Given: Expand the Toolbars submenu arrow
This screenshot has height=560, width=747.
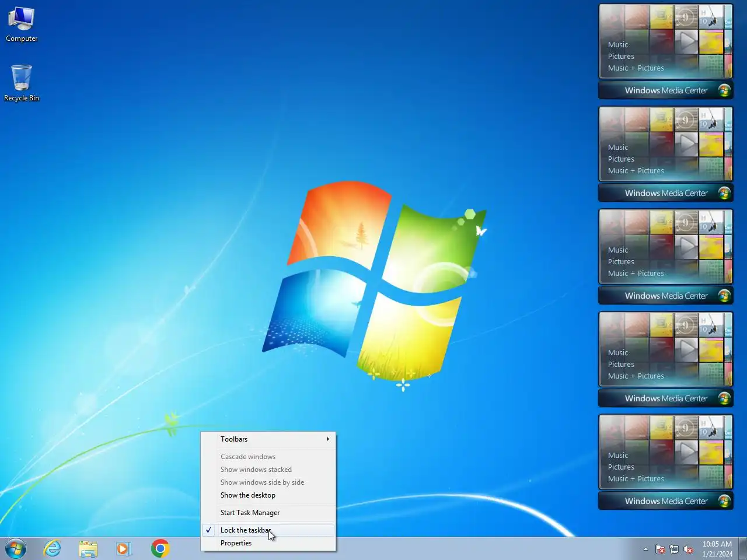Looking at the screenshot, I should [328, 439].
